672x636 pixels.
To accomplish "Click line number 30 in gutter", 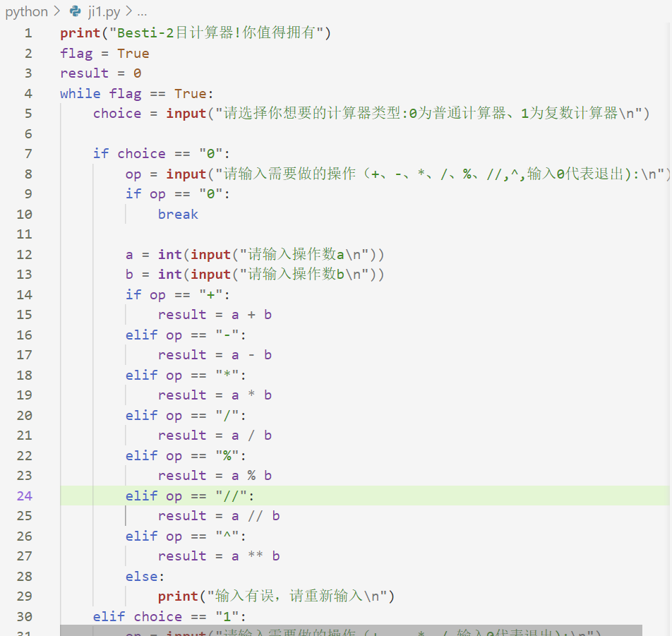I will [25, 616].
